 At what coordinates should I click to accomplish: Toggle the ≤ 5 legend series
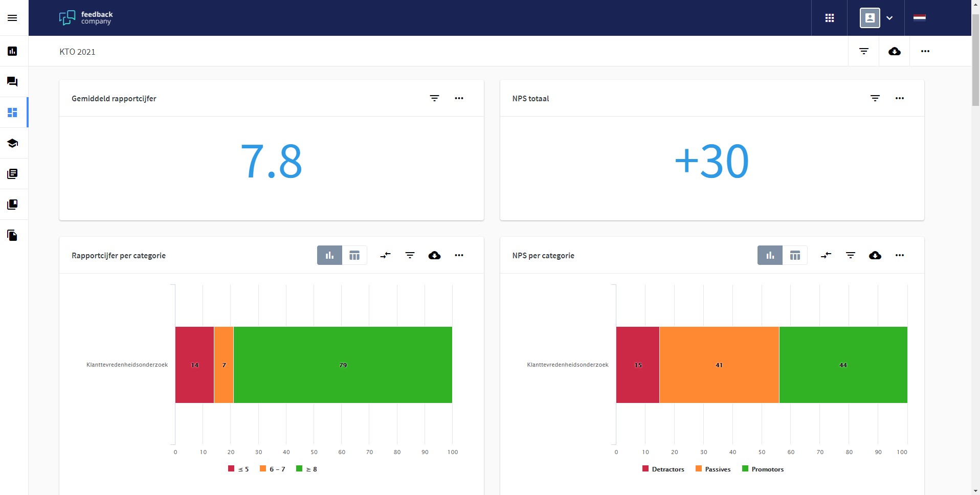point(238,469)
